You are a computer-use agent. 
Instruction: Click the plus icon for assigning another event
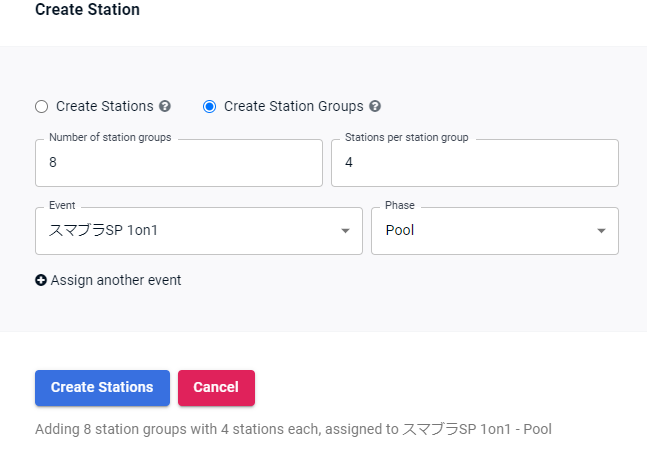click(41, 281)
